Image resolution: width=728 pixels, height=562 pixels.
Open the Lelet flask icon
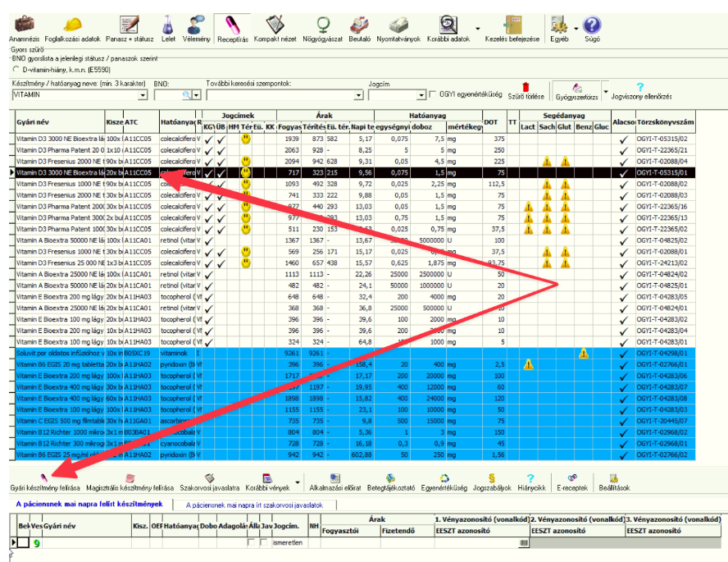click(168, 25)
